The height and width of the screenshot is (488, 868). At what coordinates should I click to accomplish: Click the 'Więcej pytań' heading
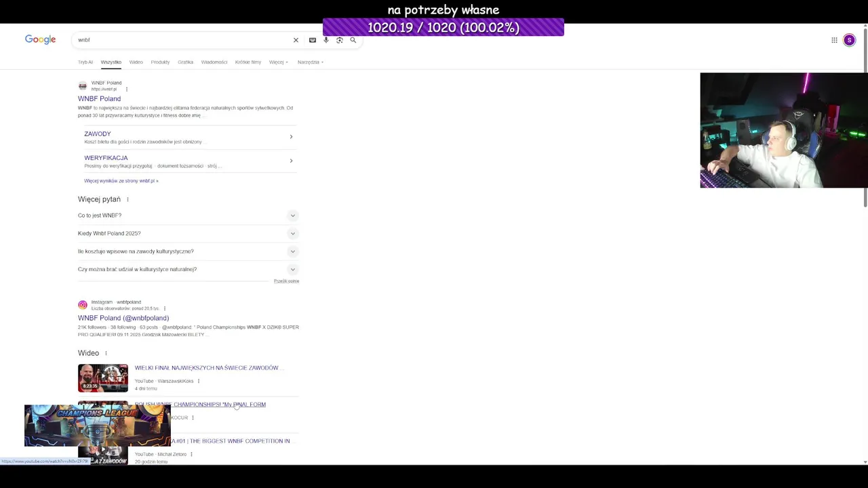pyautogui.click(x=99, y=199)
